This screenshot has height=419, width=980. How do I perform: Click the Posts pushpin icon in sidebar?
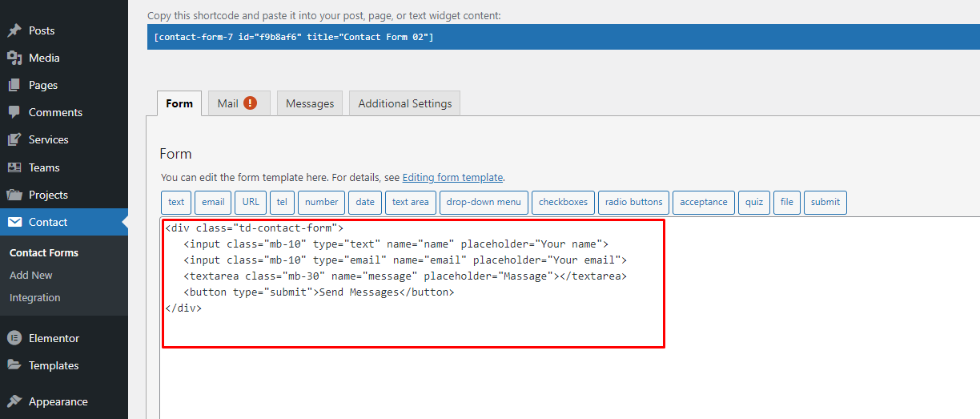(x=14, y=30)
